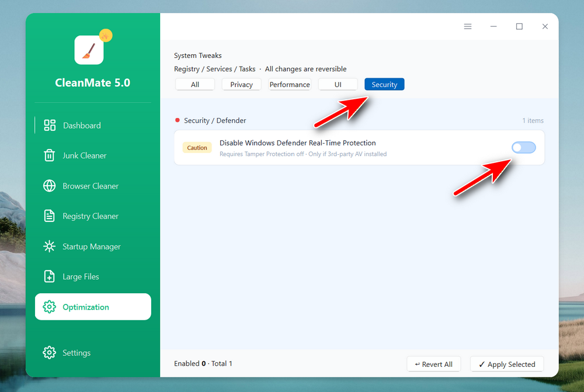Click the Revert All button
The height and width of the screenshot is (392, 584).
pyautogui.click(x=434, y=364)
